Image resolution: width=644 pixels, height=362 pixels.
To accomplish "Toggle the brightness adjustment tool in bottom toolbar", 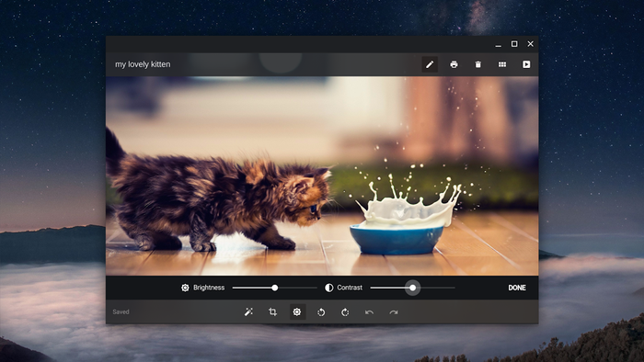I will [297, 312].
